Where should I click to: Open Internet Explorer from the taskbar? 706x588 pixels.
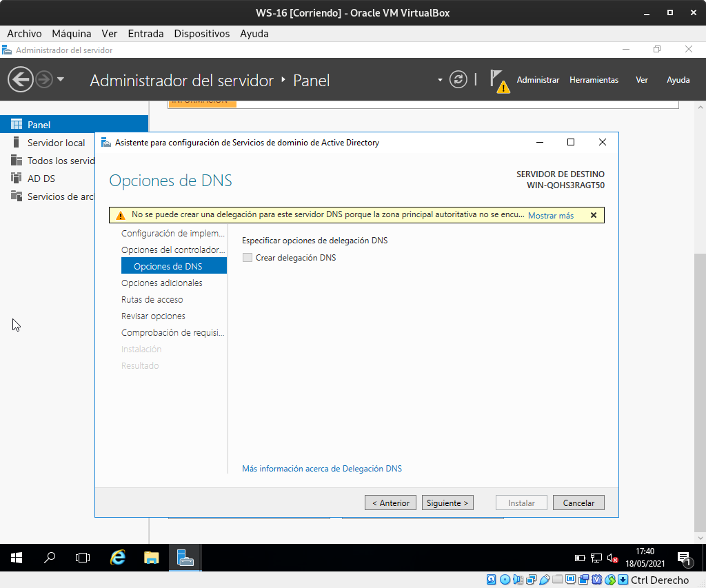pyautogui.click(x=118, y=558)
